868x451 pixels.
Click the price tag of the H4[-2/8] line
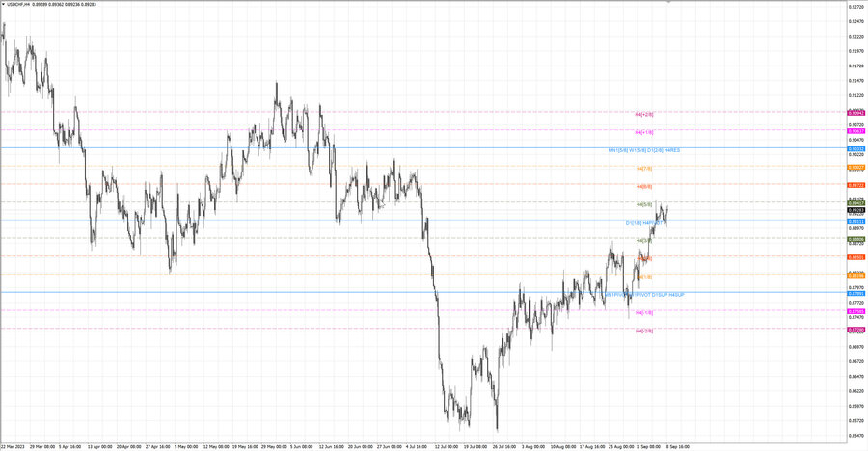pos(855,330)
